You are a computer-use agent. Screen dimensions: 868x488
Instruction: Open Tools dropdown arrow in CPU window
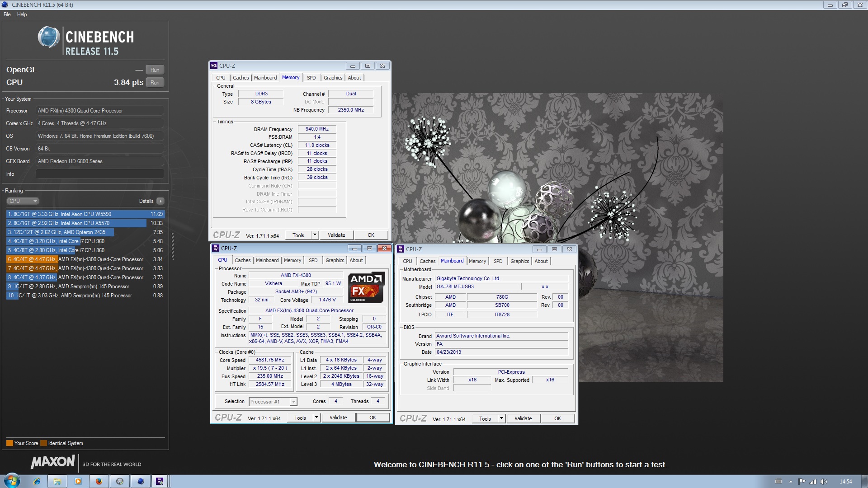tap(317, 418)
